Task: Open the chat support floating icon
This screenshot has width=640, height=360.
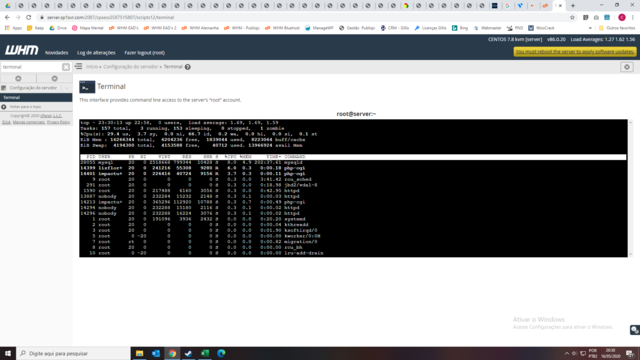Action: tap(635, 330)
